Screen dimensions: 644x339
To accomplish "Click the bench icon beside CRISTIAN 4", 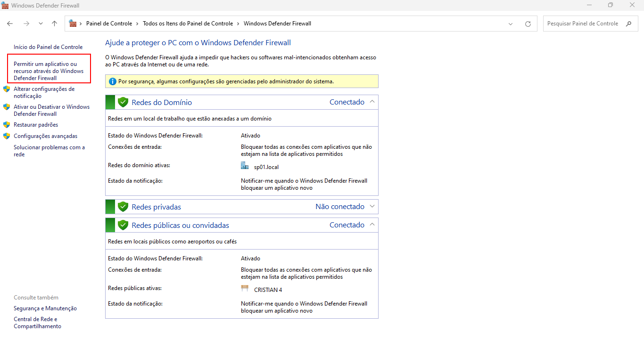I will [245, 288].
